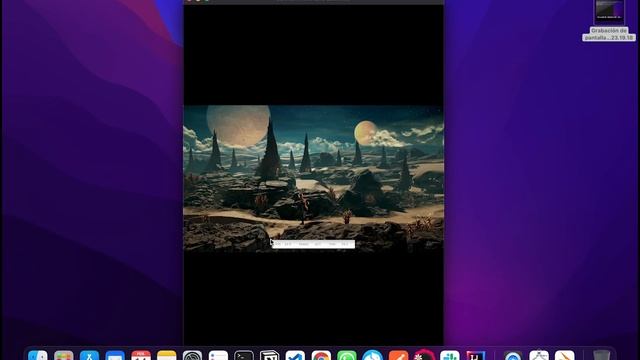Image resolution: width=640 pixels, height=360 pixels.
Task: Click the alien landscape video frame
Action: [313, 178]
